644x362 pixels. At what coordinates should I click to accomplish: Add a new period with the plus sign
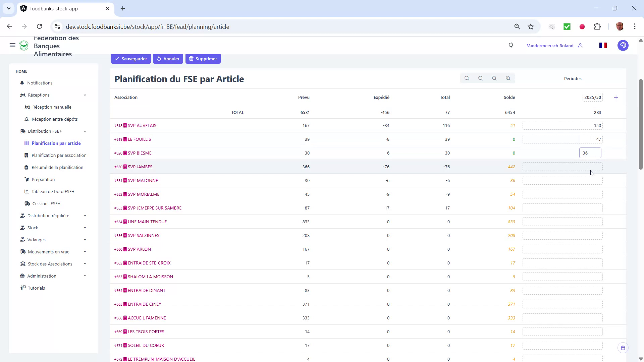pos(616,97)
